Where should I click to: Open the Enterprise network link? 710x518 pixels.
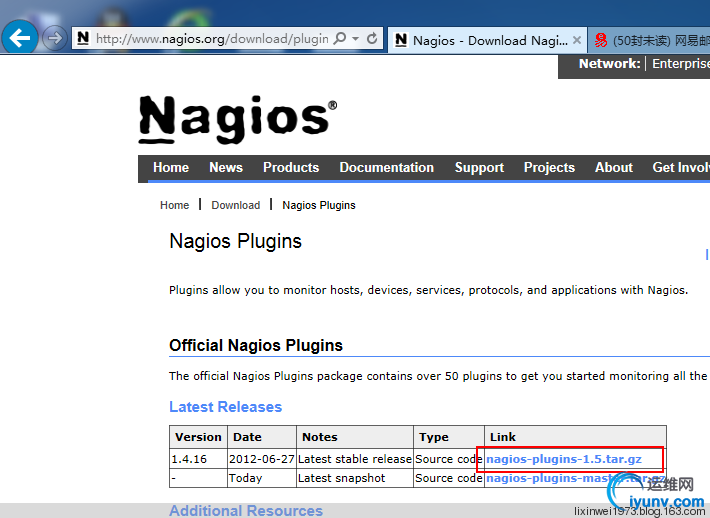coord(681,64)
